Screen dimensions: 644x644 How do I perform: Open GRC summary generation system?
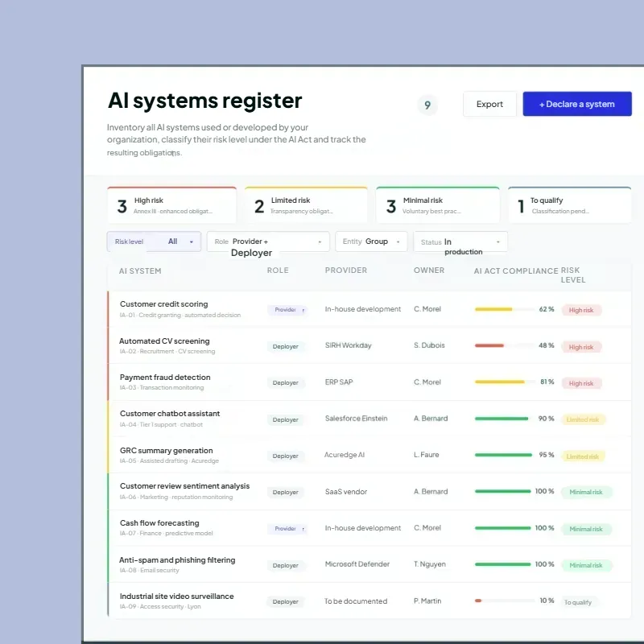click(167, 451)
